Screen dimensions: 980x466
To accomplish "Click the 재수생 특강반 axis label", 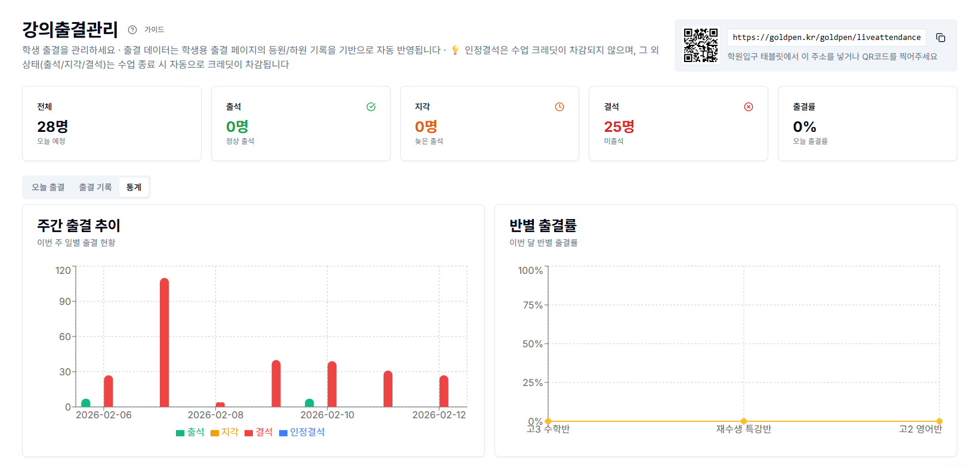I will pos(744,429).
